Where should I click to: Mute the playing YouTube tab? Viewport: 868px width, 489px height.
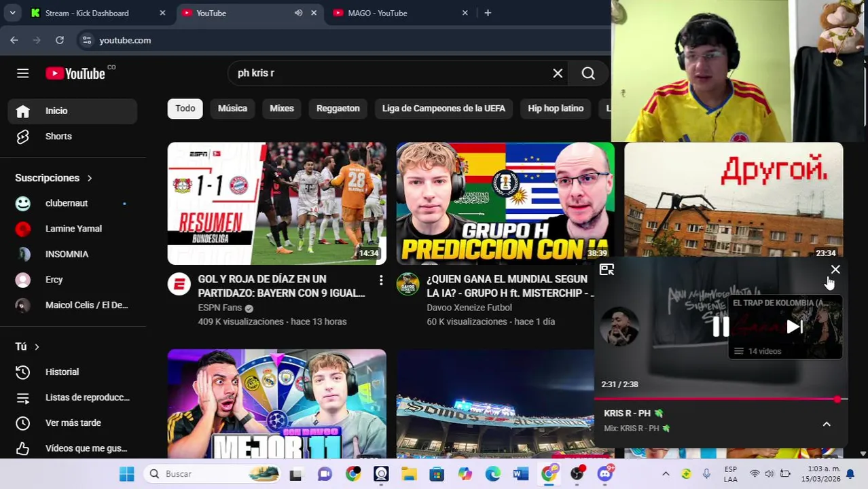tap(298, 13)
